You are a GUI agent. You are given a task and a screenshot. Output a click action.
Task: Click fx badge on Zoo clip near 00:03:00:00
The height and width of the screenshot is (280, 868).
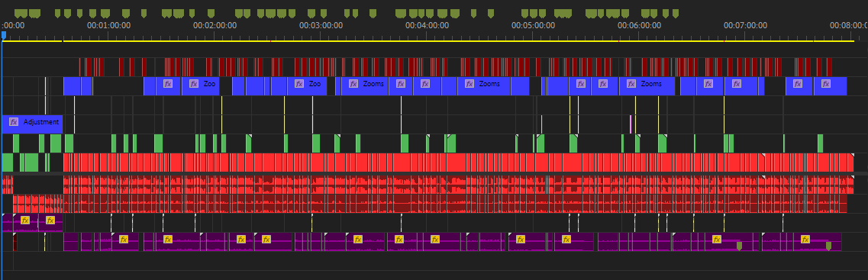[299, 84]
